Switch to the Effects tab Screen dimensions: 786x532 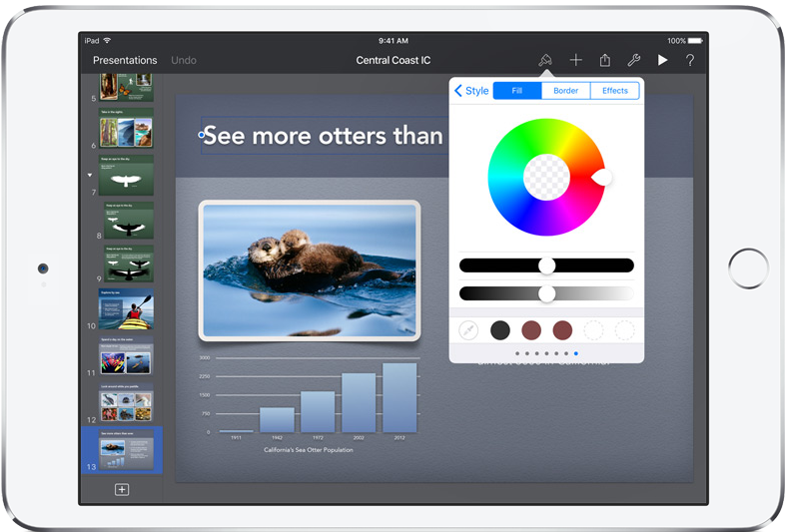click(x=614, y=91)
